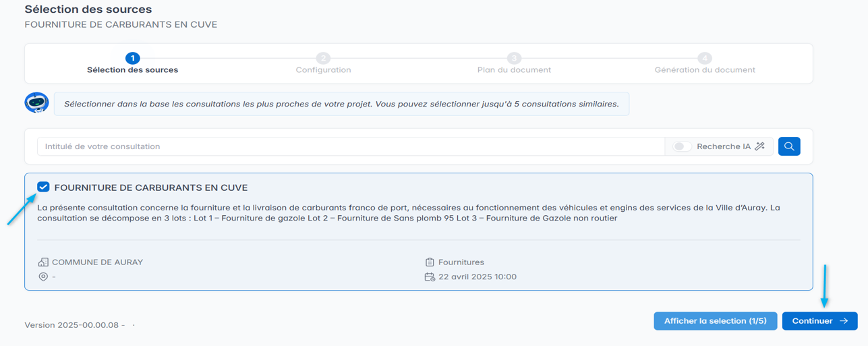Screen dimensions: 868x346
Task: Click the Version 2025-00.00.08 label
Action: 74,325
